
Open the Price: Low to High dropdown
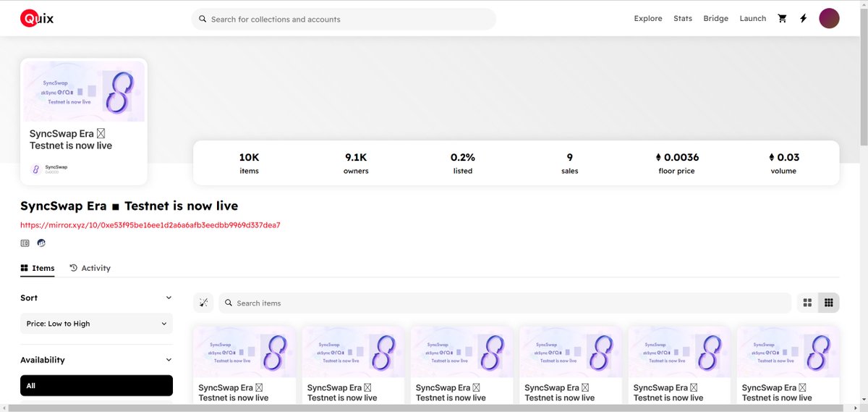[96, 324]
